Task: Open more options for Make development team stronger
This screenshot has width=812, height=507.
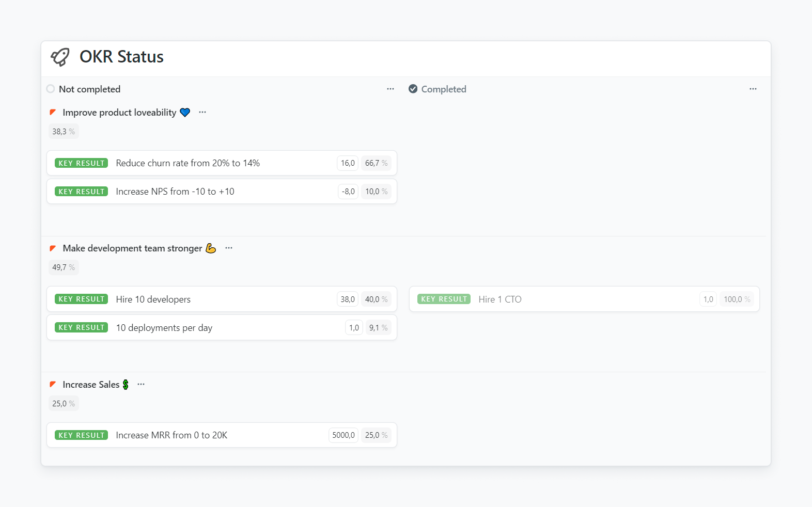Action: (229, 248)
